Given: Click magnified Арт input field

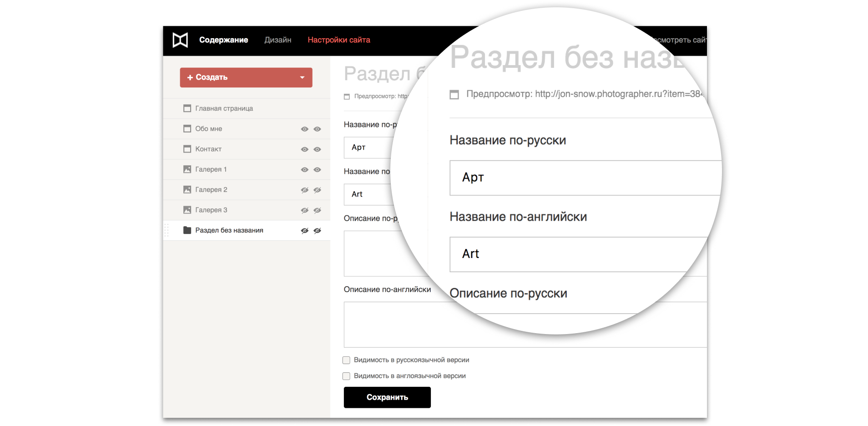Looking at the screenshot, I should 585,178.
